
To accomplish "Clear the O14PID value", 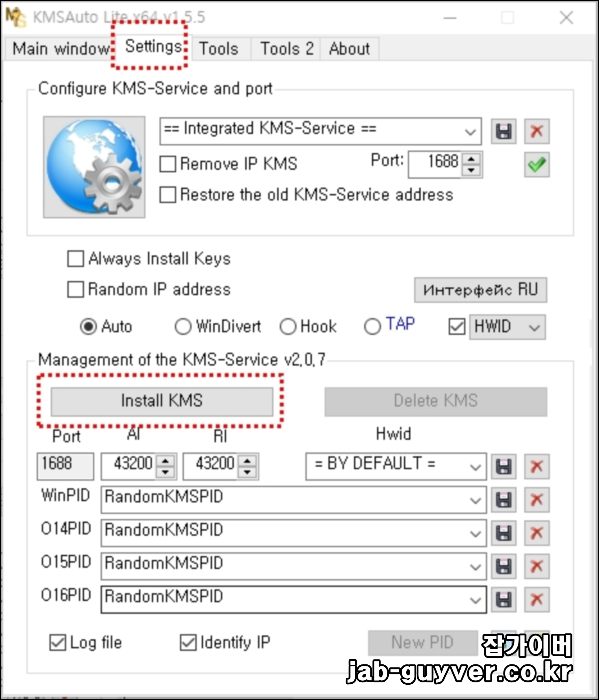I will tap(537, 533).
